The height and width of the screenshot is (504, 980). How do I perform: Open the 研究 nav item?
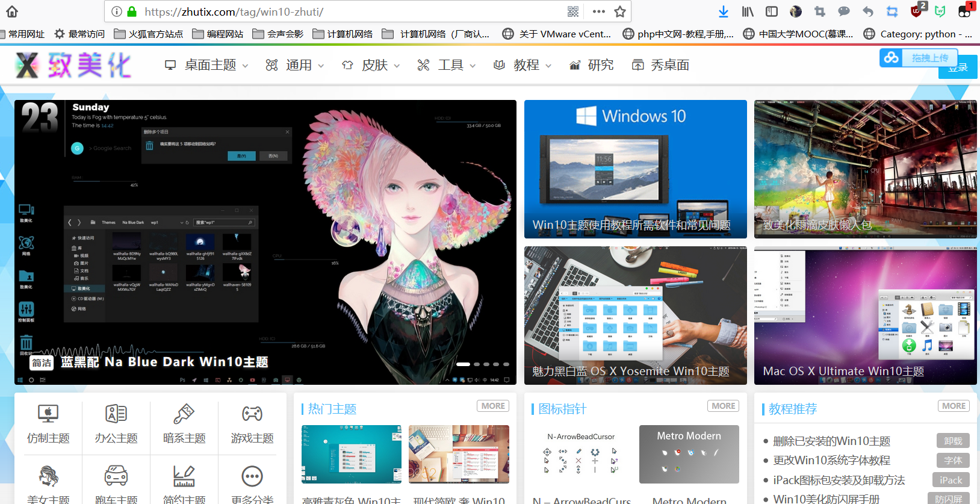pos(592,65)
